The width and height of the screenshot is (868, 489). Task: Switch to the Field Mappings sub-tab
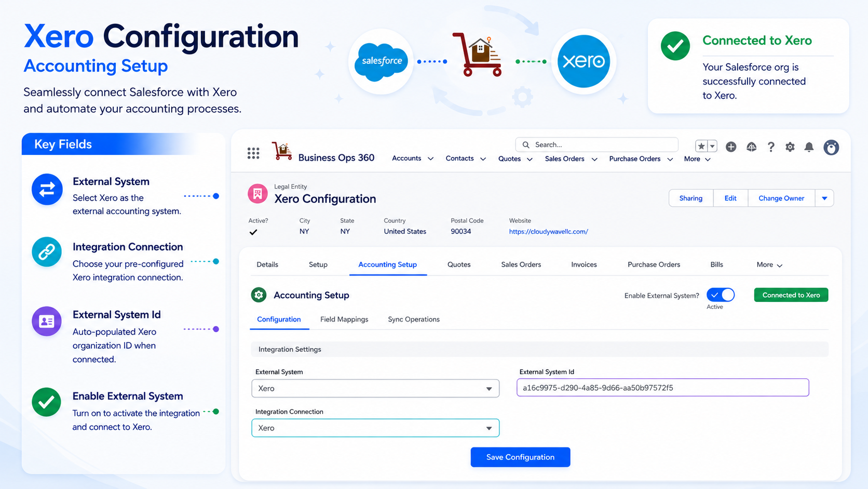[x=344, y=319]
